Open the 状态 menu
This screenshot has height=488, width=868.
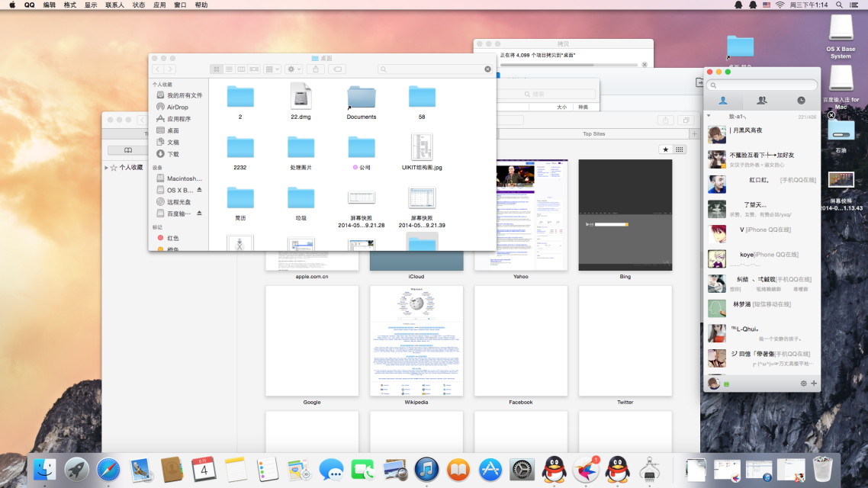(x=138, y=5)
